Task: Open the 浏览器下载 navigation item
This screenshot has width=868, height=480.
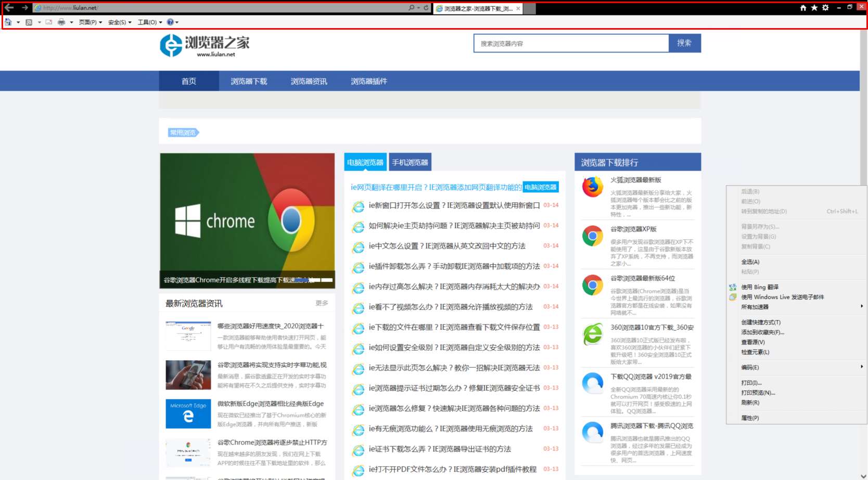Action: coord(249,81)
